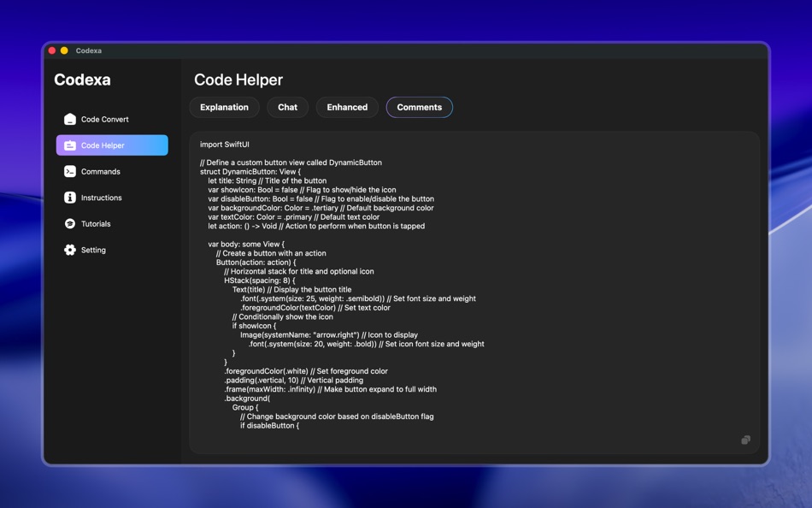Click 'let action: () -> Void' line

(316, 226)
